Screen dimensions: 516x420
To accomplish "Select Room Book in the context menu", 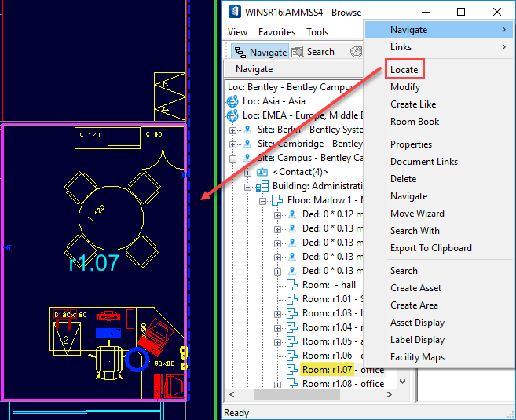I will tap(415, 122).
